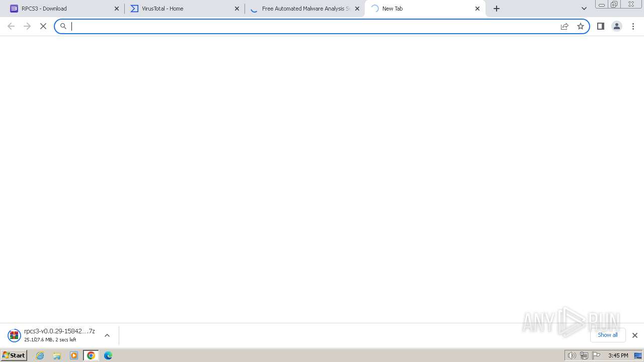
Task: Go back using the back arrow
Action: (11, 26)
